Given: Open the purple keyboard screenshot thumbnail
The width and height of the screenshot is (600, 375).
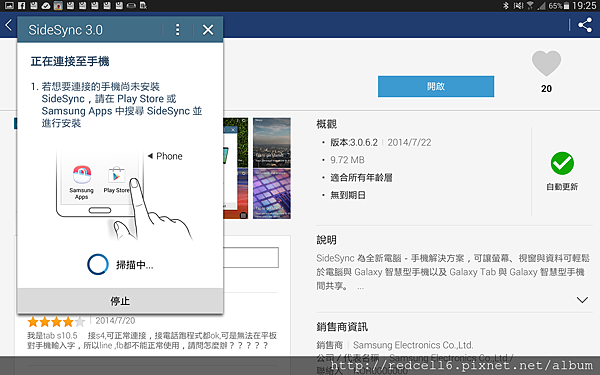Looking at the screenshot, I should [272, 194].
